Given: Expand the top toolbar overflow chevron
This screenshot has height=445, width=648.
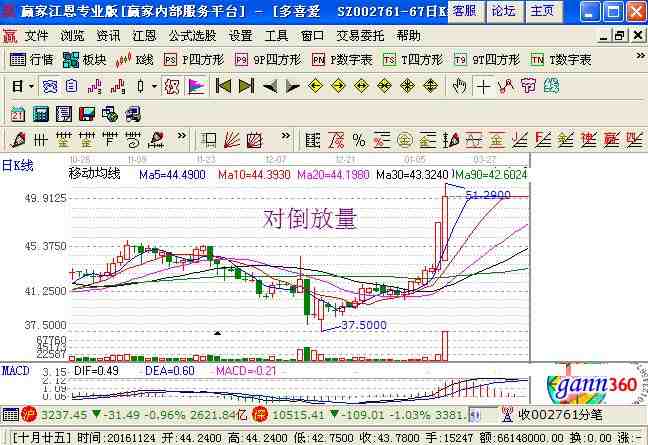Looking at the screenshot, I should tap(640, 55).
